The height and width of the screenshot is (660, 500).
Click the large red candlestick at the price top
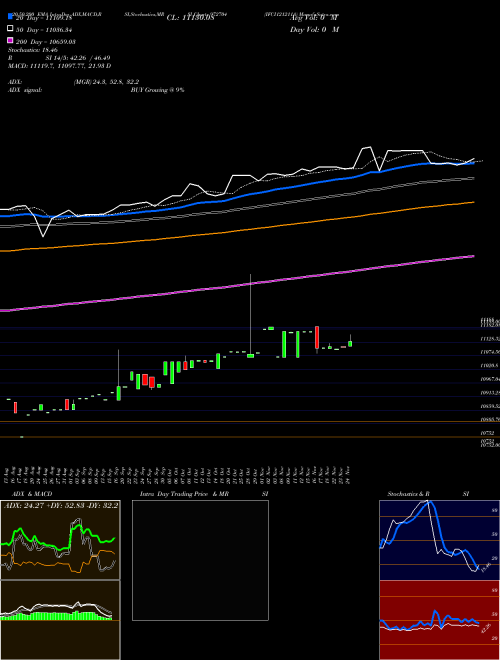point(317,338)
